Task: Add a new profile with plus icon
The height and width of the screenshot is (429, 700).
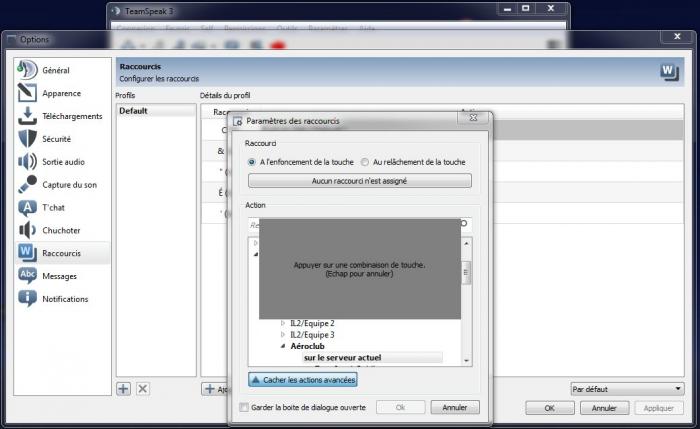Action: tap(124, 389)
